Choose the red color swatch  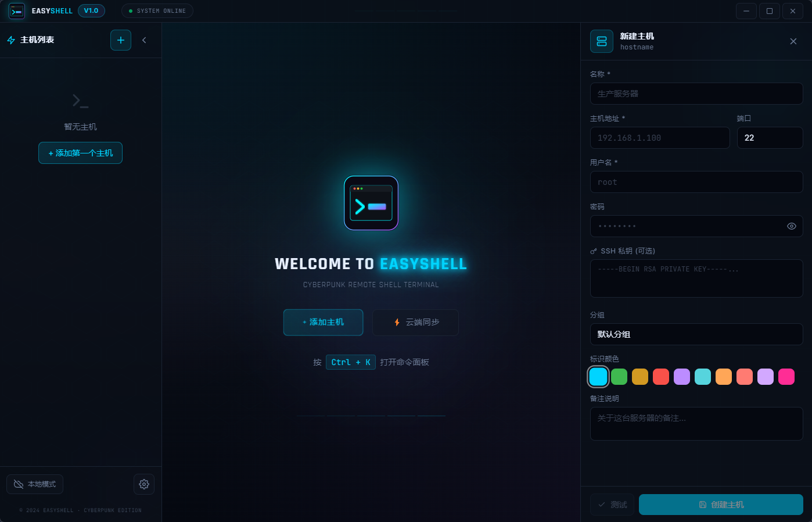661,377
